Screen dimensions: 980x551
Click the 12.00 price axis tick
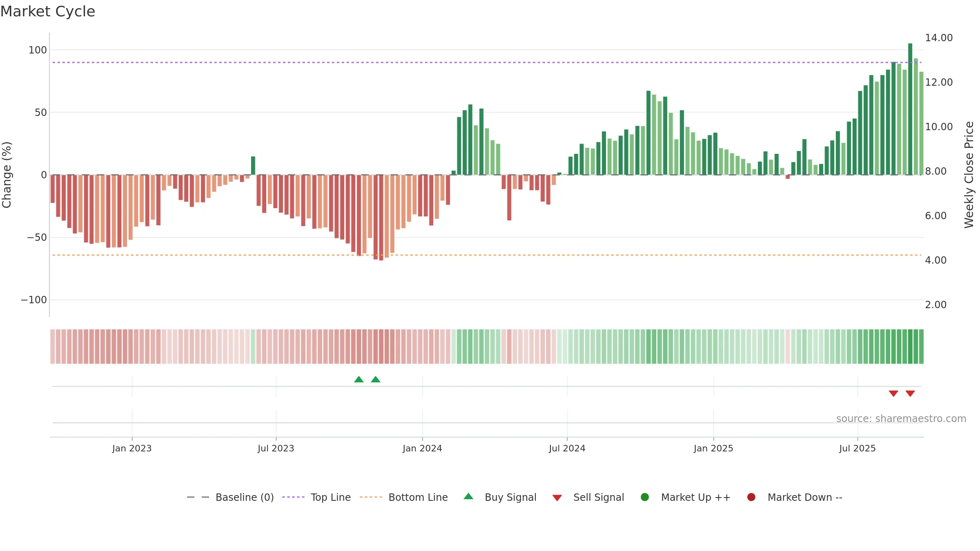(x=939, y=82)
